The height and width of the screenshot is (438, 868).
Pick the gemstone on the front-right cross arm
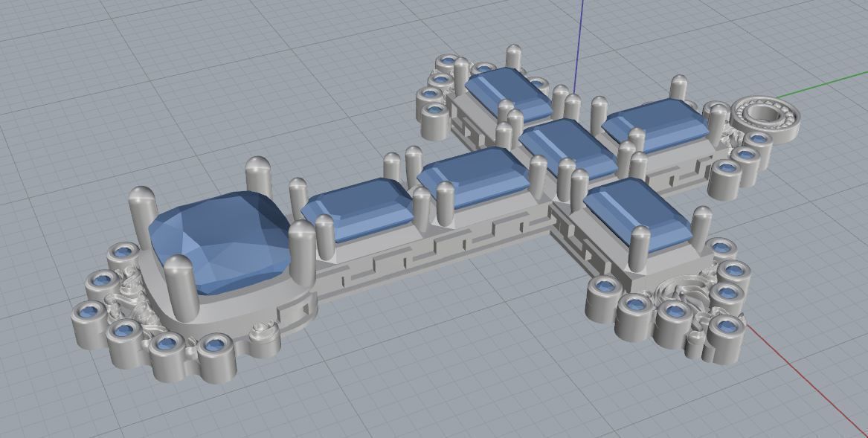click(637, 213)
